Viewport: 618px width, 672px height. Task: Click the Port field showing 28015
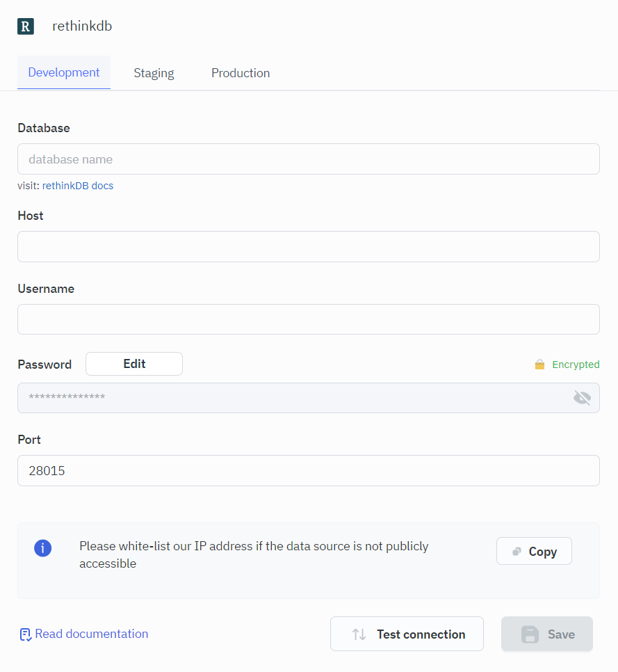pyautogui.click(x=308, y=471)
